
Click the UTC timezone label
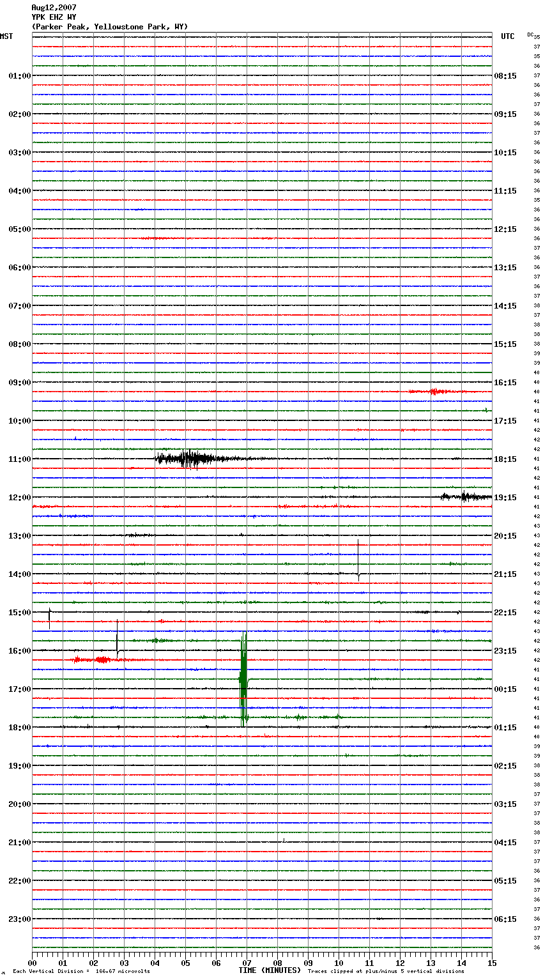click(x=508, y=36)
